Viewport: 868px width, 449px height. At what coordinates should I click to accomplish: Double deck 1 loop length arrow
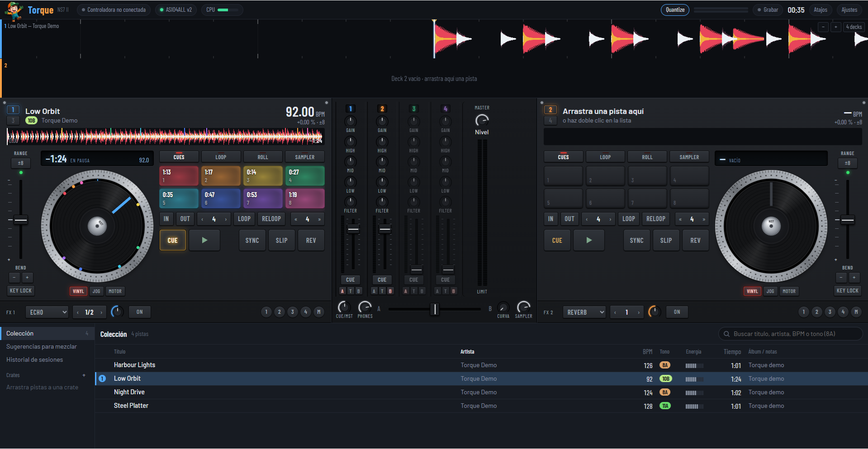coord(226,219)
